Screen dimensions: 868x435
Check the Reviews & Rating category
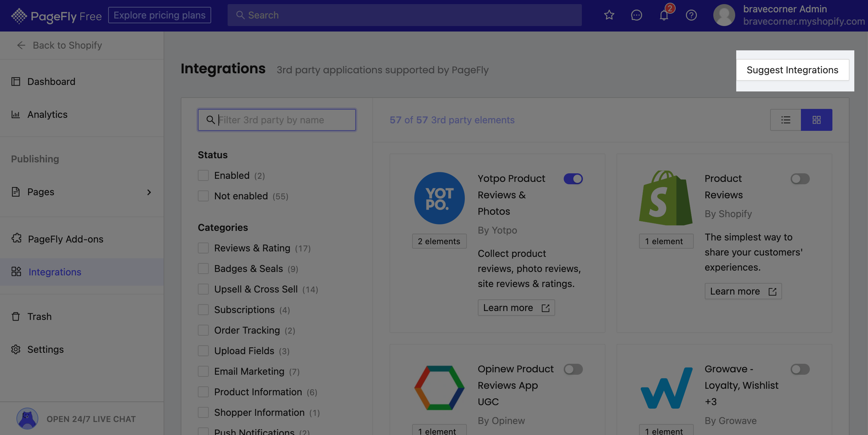coord(203,248)
